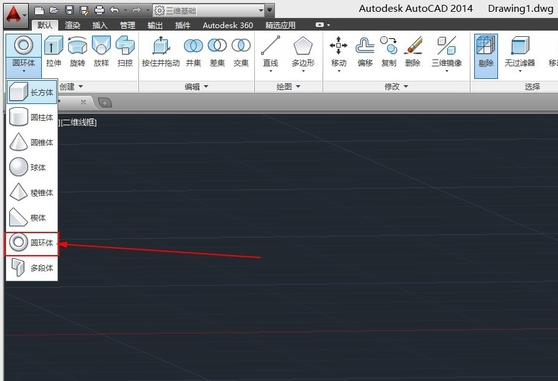Click the Plot printer icon

[x=99, y=11]
